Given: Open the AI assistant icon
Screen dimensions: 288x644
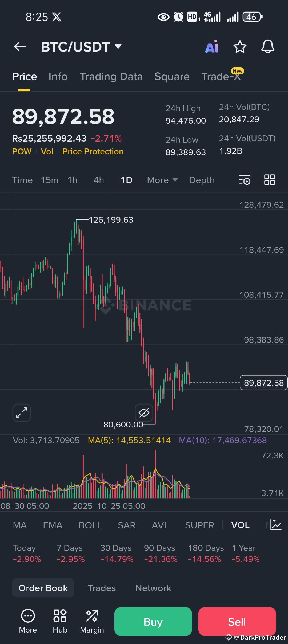Looking at the screenshot, I should coord(212,46).
